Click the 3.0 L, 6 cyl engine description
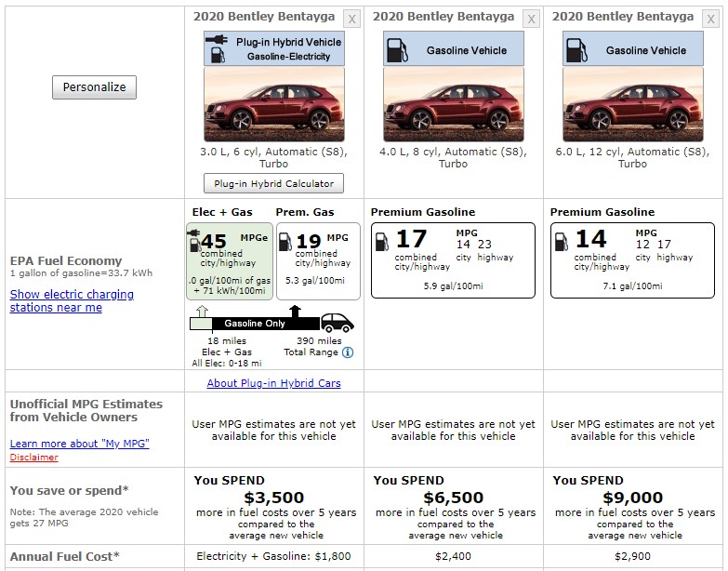728x571 pixels. click(x=274, y=157)
